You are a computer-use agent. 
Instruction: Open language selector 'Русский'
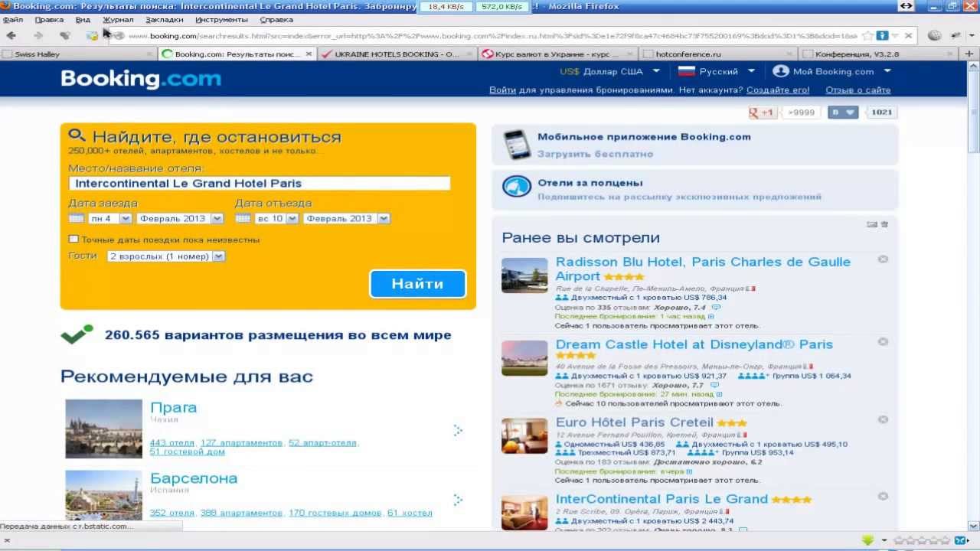coord(717,71)
